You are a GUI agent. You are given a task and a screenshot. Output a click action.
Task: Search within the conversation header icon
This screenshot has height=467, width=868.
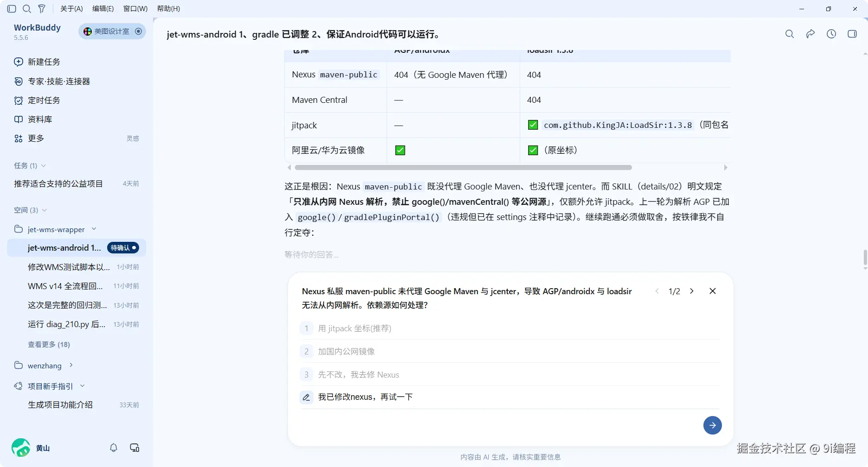click(x=790, y=34)
